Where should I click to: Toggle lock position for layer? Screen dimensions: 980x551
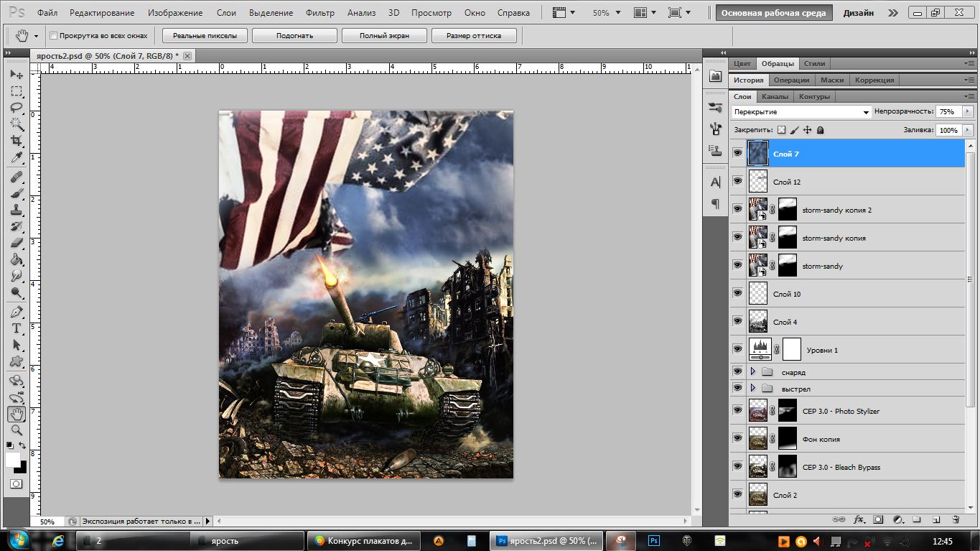(807, 130)
